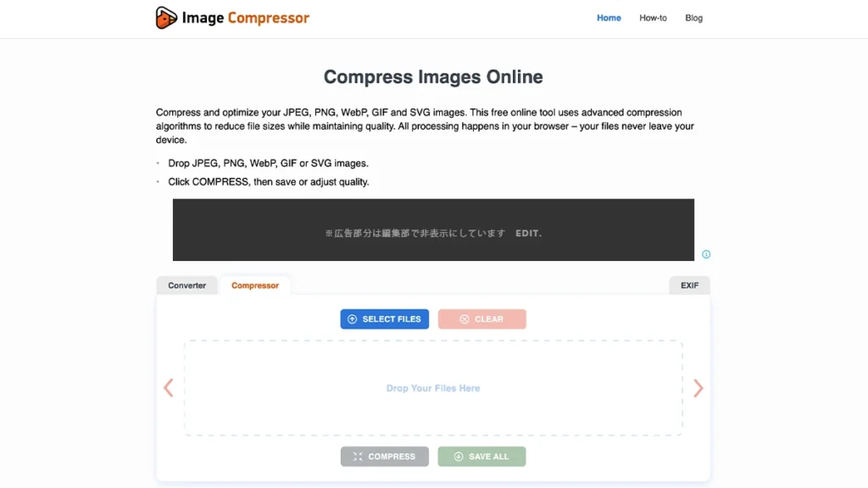
Task: Click the left arrow of the file carousel
Action: point(169,388)
